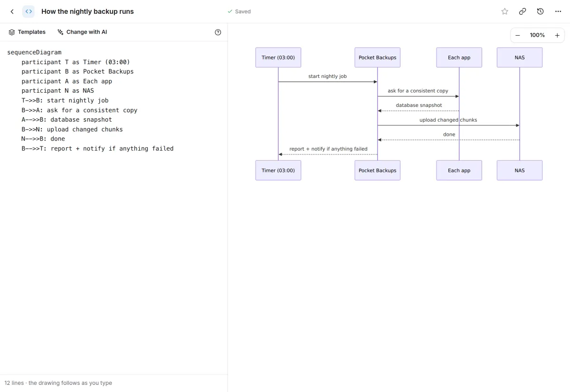Click the 'database snapshot' diagram message label
Viewport: 570px width, 392px height.
pyautogui.click(x=419, y=105)
